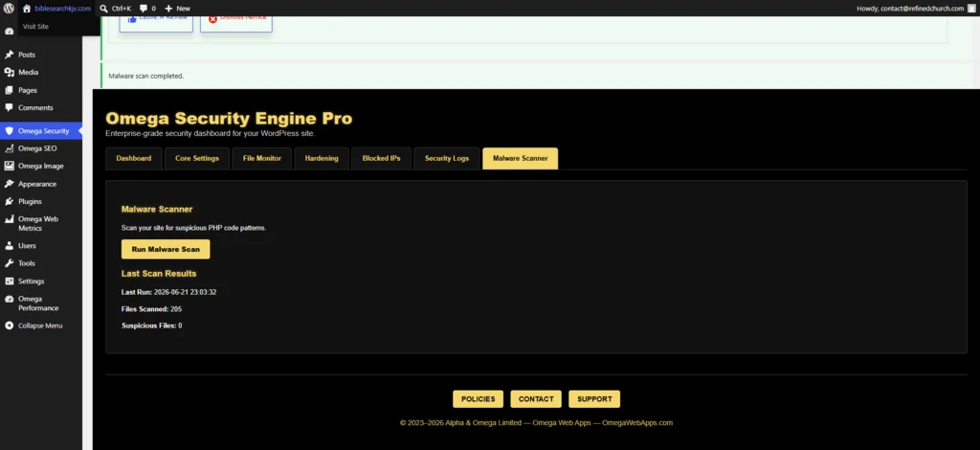Click the Omega Web Metrics chart icon
The image size is (980, 450).
(9, 219)
